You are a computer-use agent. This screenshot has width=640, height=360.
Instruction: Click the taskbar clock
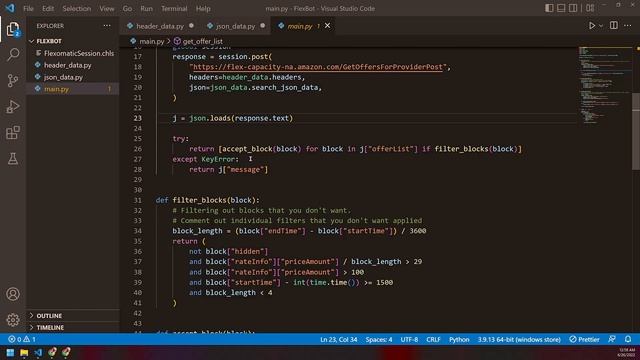pyautogui.click(x=627, y=352)
